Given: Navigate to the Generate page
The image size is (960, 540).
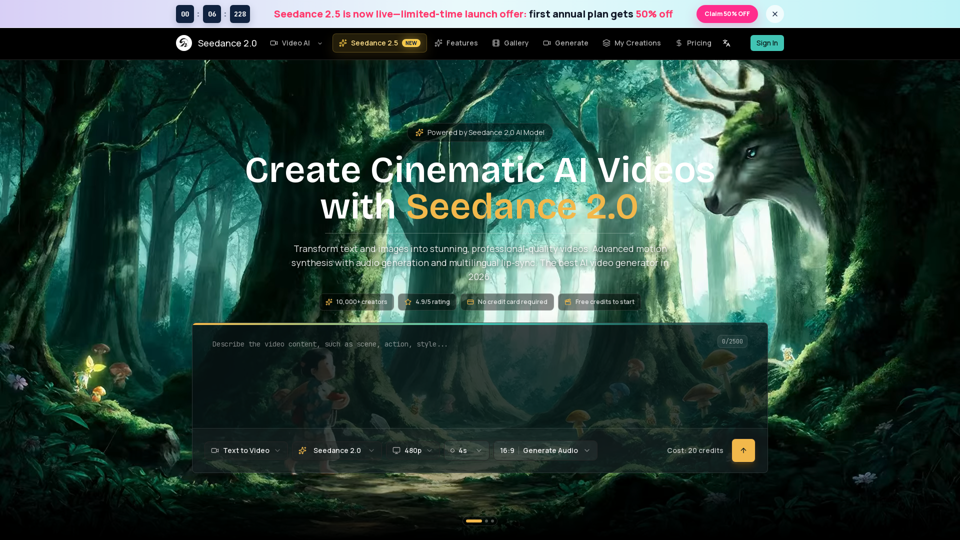Looking at the screenshot, I should [565, 43].
